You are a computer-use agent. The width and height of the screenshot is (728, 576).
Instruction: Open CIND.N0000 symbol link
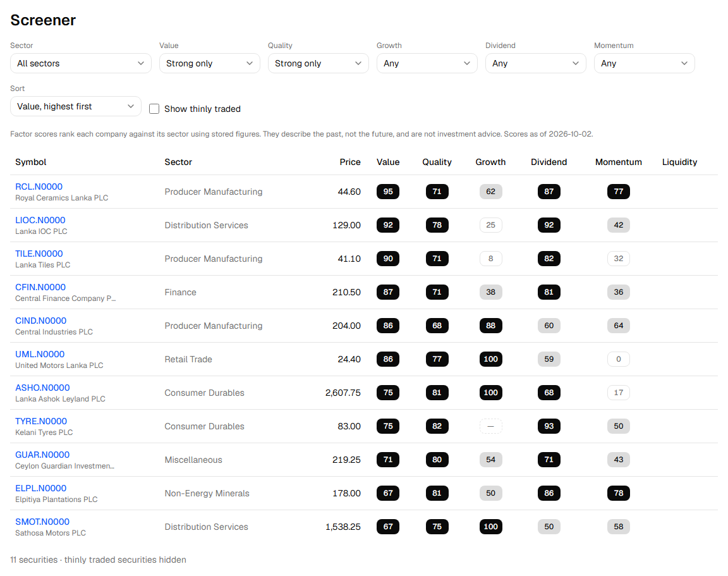[41, 320]
